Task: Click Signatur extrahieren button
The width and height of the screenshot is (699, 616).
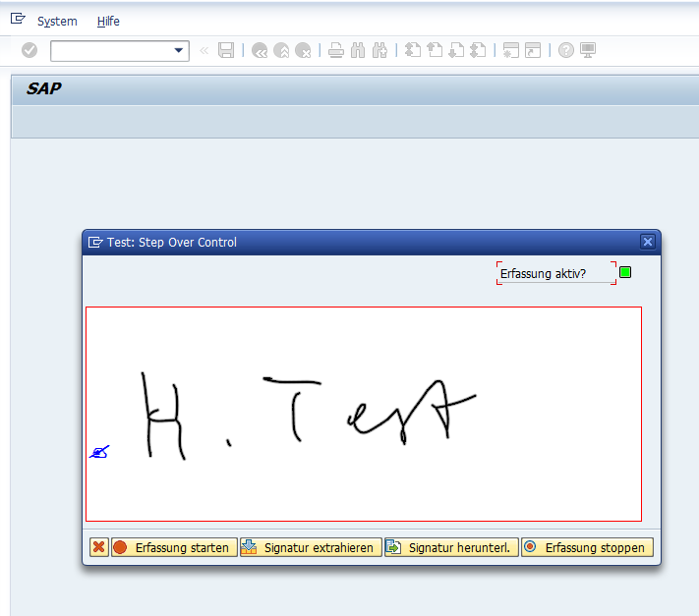Action: (x=311, y=547)
